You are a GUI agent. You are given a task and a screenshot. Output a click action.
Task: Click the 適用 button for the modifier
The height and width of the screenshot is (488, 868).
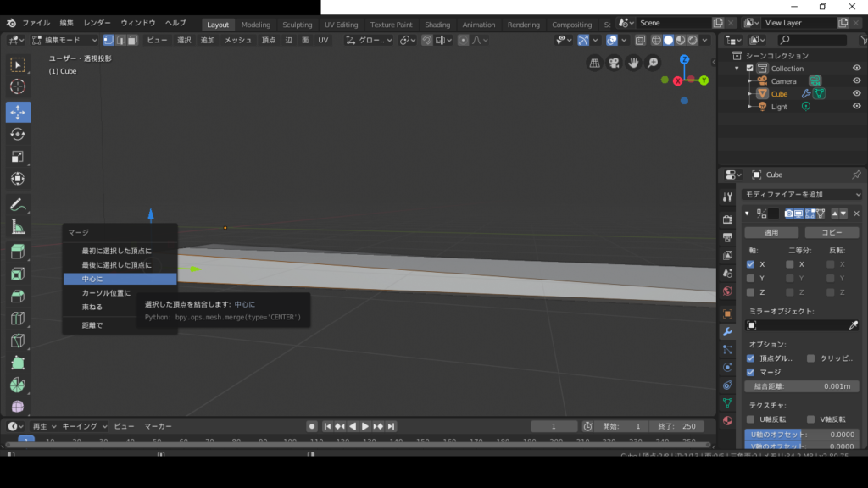pos(771,232)
